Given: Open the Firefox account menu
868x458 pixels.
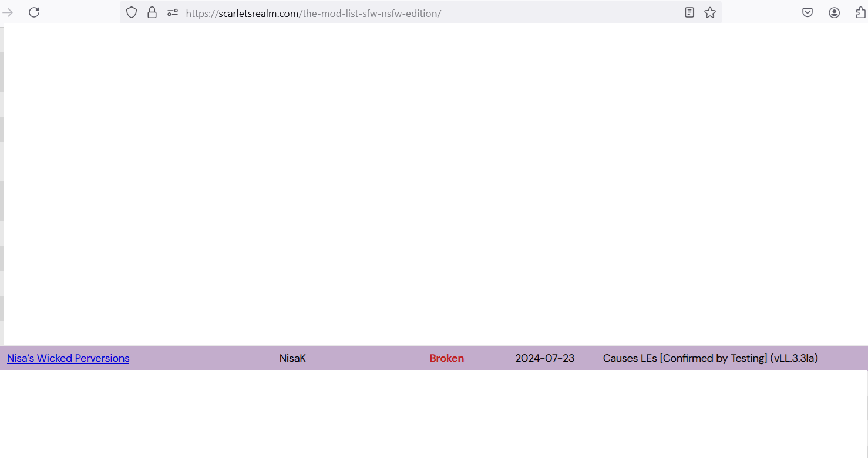Looking at the screenshot, I should (835, 12).
